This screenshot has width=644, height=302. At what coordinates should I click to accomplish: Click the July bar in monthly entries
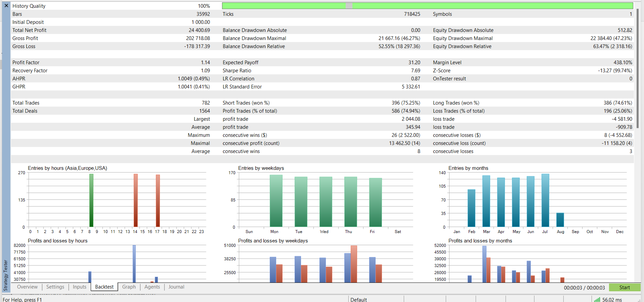(x=545, y=200)
